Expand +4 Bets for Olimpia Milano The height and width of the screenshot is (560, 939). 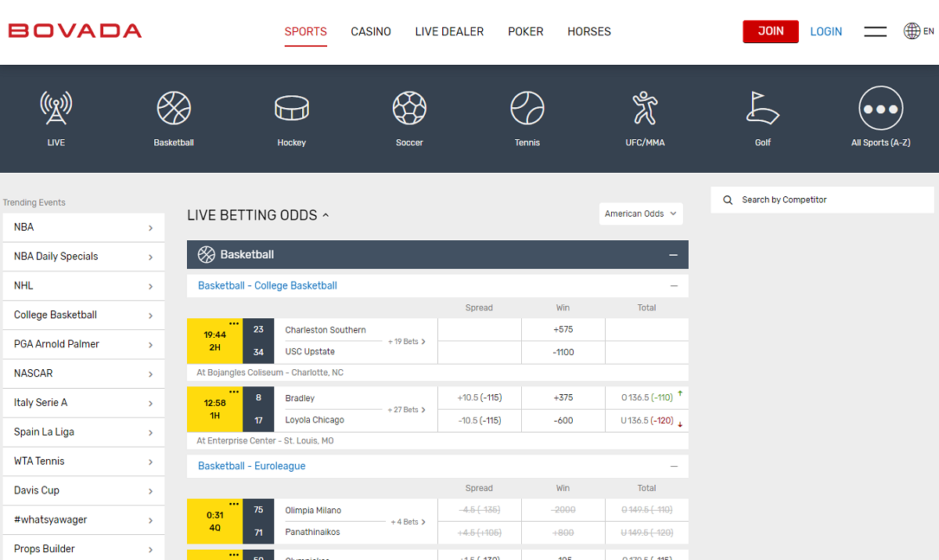tap(408, 522)
